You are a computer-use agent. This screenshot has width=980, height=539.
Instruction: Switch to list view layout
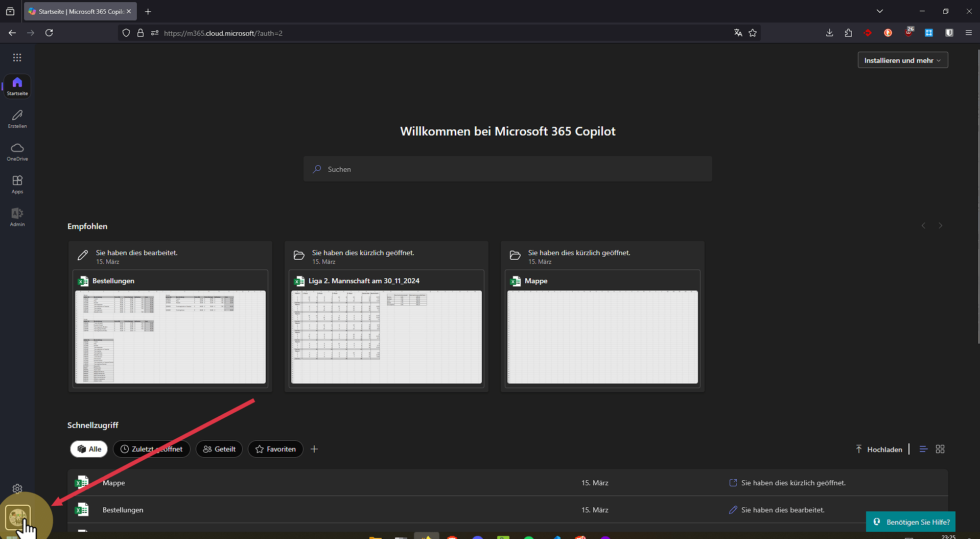923,449
